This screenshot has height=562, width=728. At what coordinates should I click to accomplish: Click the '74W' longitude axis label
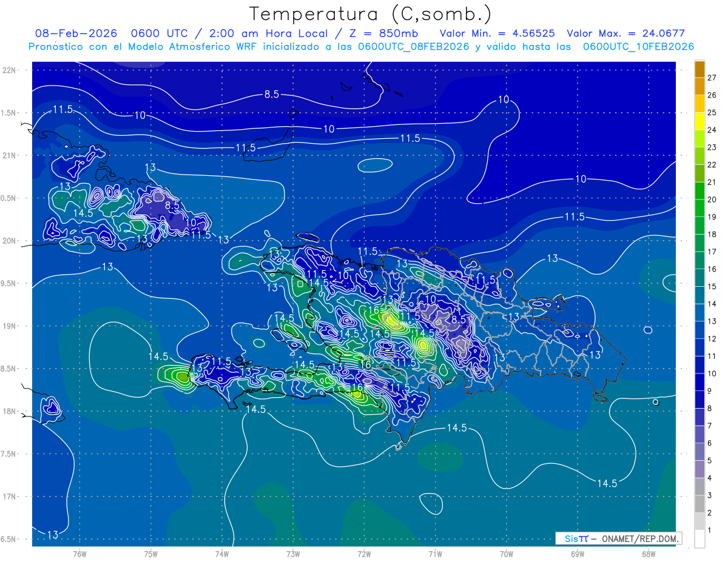tap(222, 554)
